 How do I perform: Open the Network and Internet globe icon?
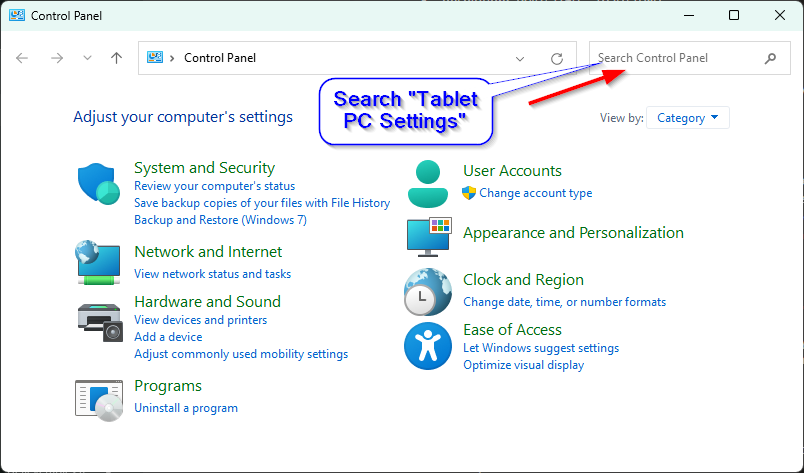(x=98, y=262)
